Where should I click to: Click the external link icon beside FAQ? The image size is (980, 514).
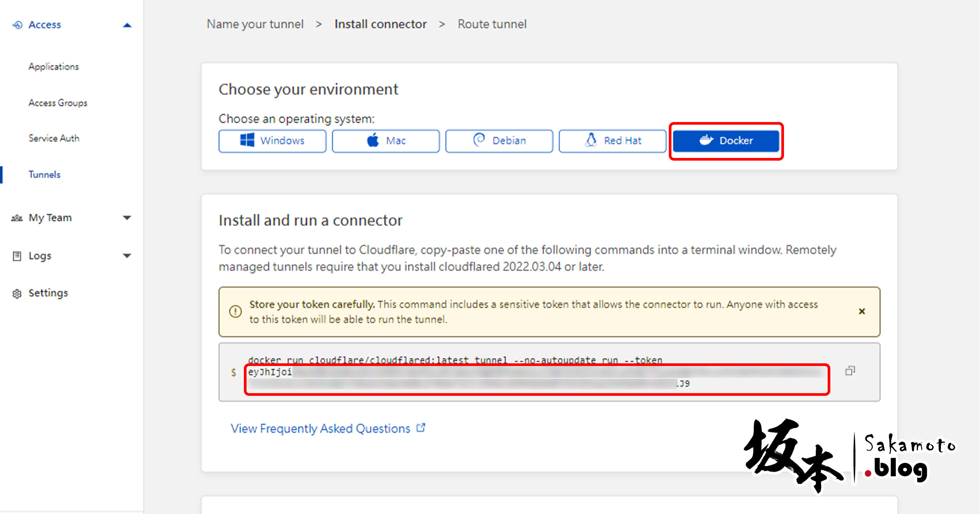click(x=421, y=428)
